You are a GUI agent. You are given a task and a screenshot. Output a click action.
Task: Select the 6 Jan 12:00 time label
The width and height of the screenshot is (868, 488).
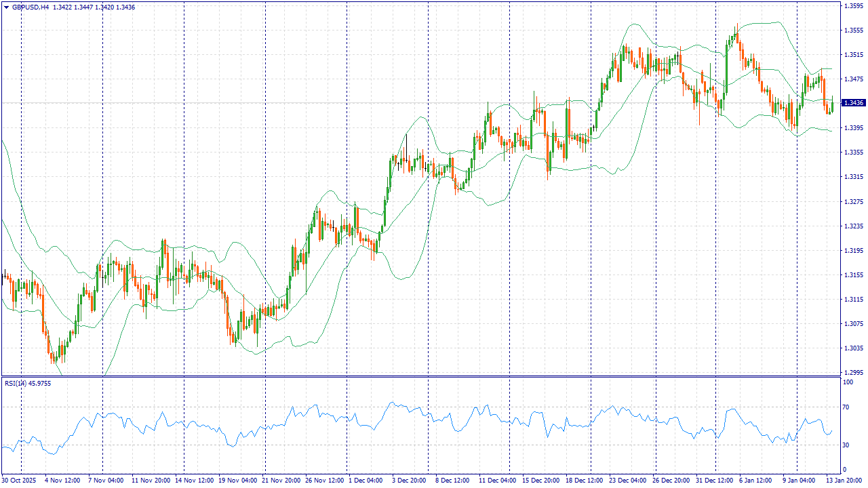pyautogui.click(x=756, y=481)
